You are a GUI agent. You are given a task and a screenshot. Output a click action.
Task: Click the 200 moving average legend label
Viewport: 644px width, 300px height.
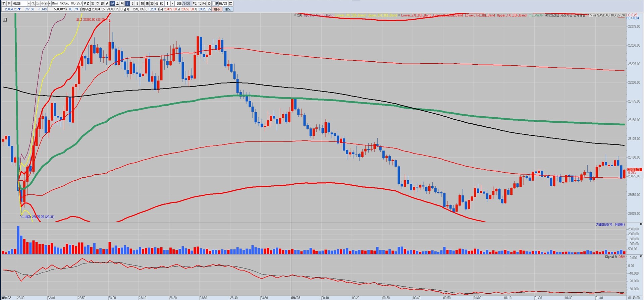click(x=300, y=15)
